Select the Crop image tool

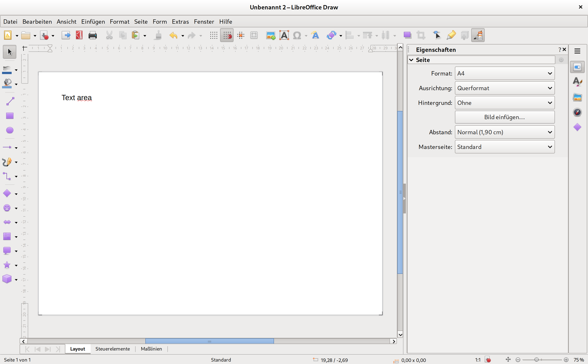click(x=421, y=35)
